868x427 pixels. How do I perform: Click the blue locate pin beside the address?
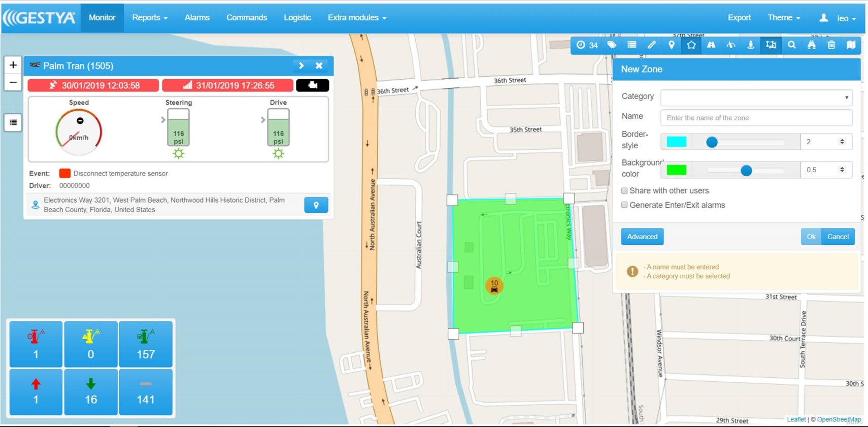[316, 205]
